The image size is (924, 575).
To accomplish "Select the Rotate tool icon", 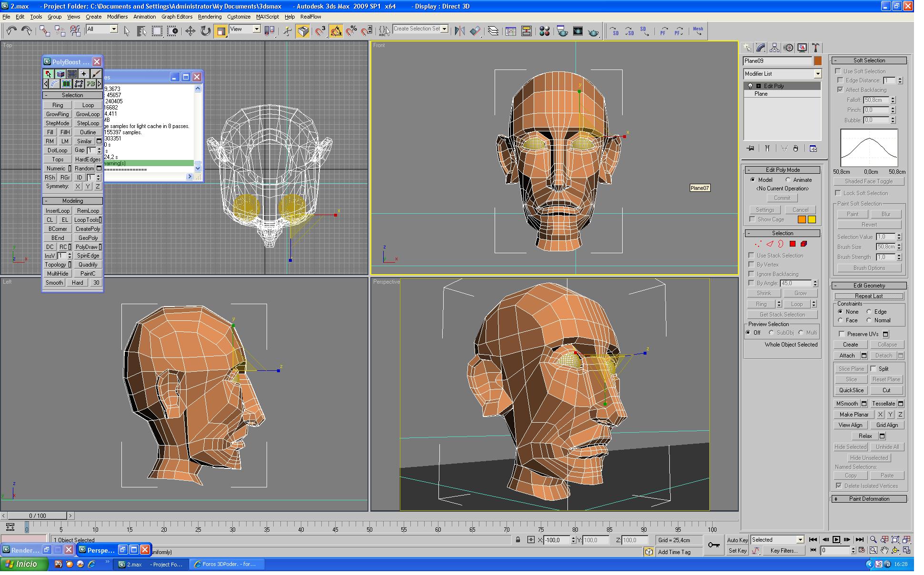I will coord(205,31).
